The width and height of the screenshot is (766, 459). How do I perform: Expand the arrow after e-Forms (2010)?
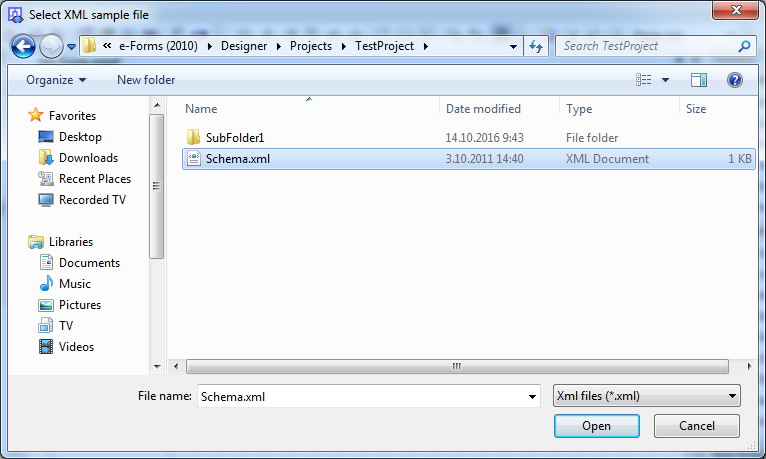(x=210, y=46)
